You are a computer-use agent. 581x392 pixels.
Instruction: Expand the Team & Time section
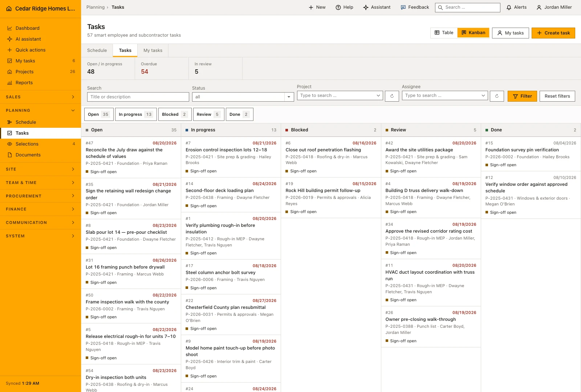click(x=40, y=183)
